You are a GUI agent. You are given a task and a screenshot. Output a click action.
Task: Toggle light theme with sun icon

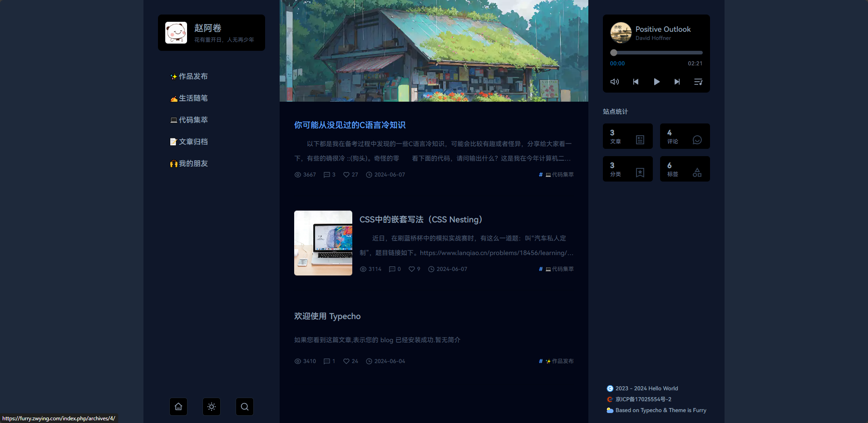tap(212, 407)
